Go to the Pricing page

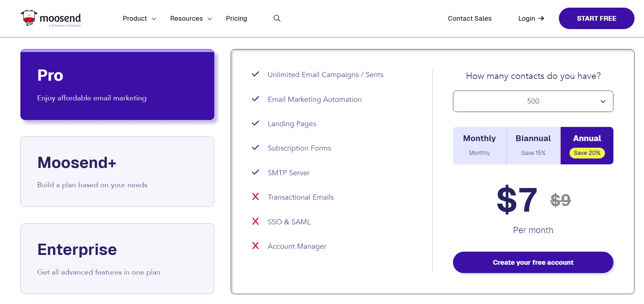(236, 18)
